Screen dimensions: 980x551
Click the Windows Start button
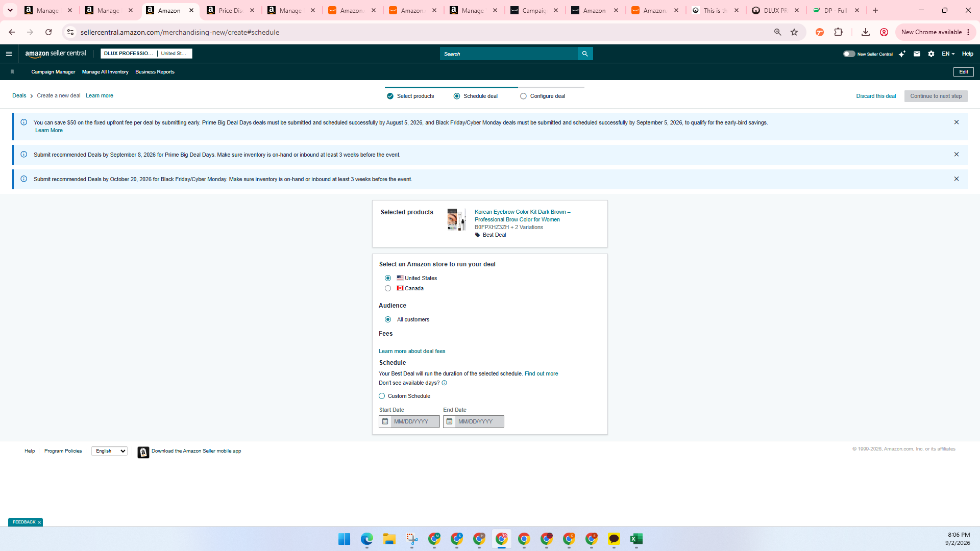point(345,539)
